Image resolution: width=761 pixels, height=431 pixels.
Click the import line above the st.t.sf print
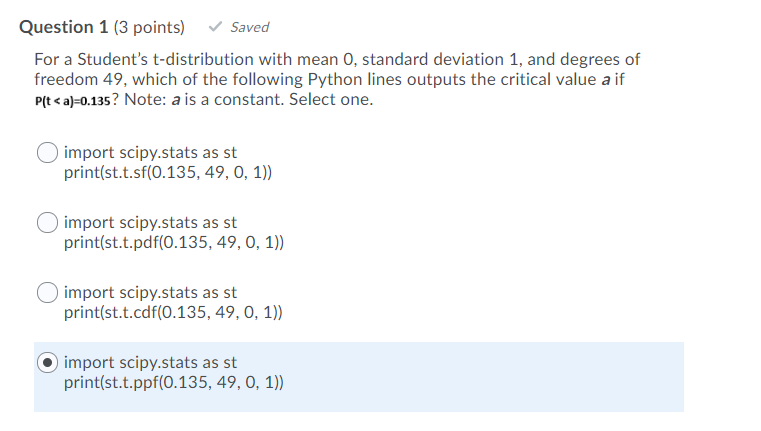click(x=150, y=153)
